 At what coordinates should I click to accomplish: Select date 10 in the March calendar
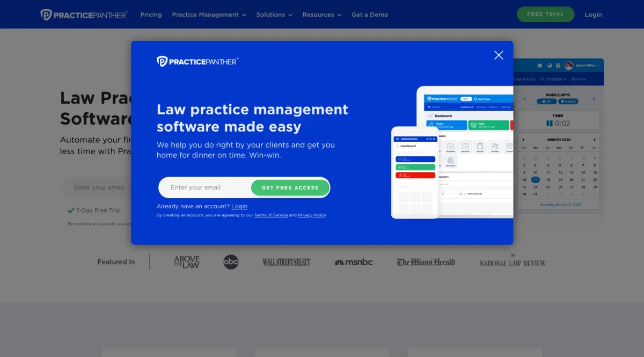535,172
